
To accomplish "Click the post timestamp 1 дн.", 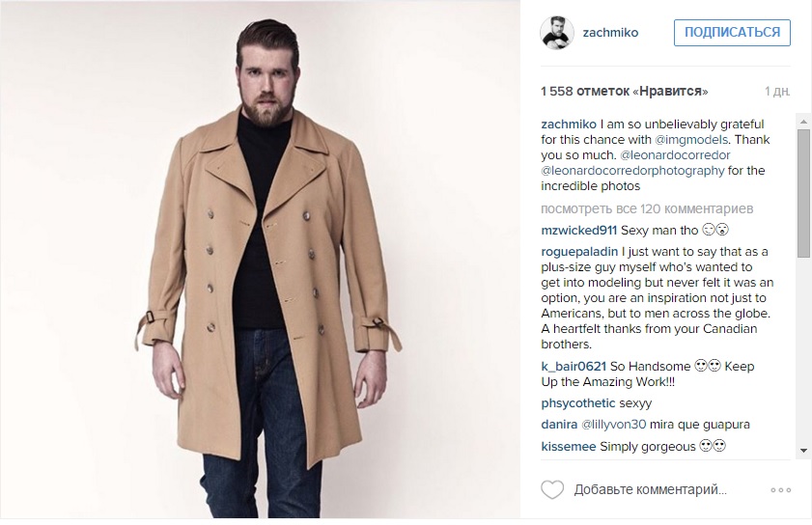I will click(x=777, y=92).
